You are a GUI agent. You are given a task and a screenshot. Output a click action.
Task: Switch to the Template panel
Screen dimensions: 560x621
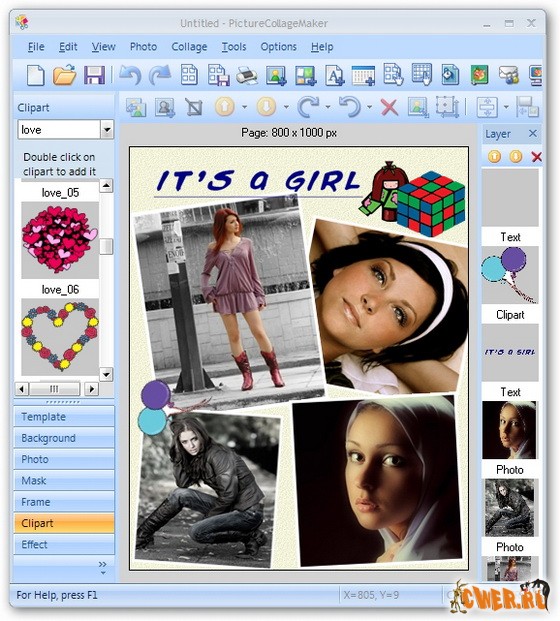(64, 417)
